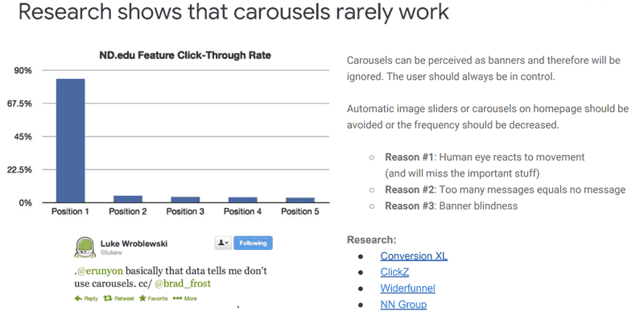
Task: Follow the Widerfunnel link
Action: click(x=407, y=288)
